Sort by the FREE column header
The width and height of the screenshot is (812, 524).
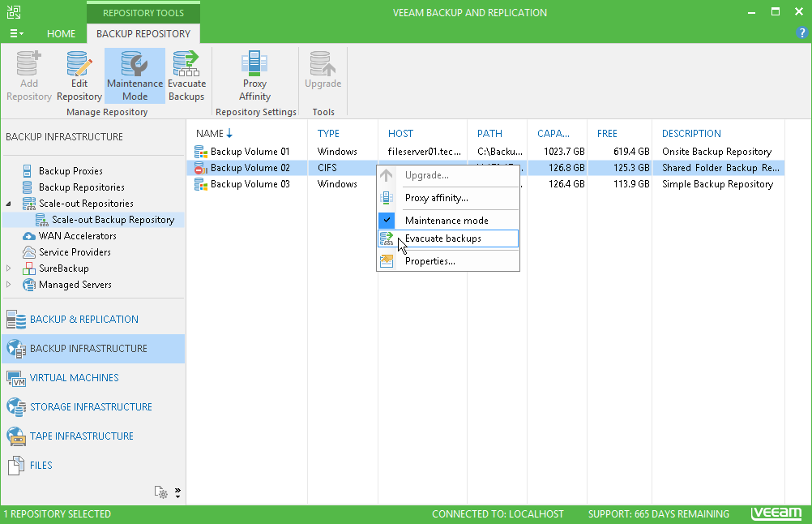[x=607, y=134]
